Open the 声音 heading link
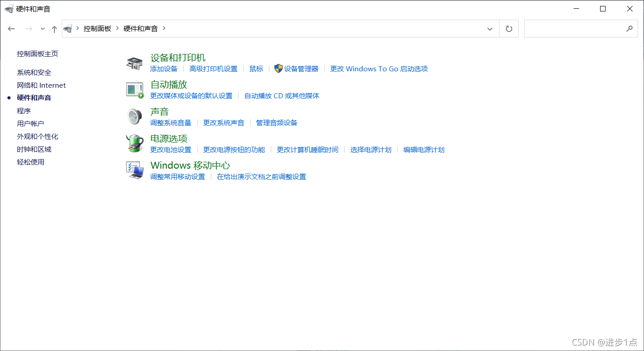Viewport: 644px width, 351px height. [160, 112]
